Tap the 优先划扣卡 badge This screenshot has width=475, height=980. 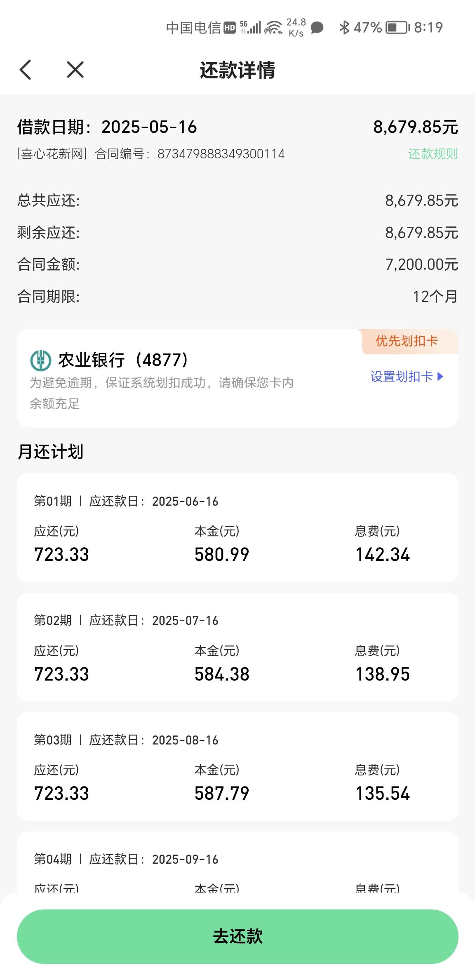coord(407,341)
